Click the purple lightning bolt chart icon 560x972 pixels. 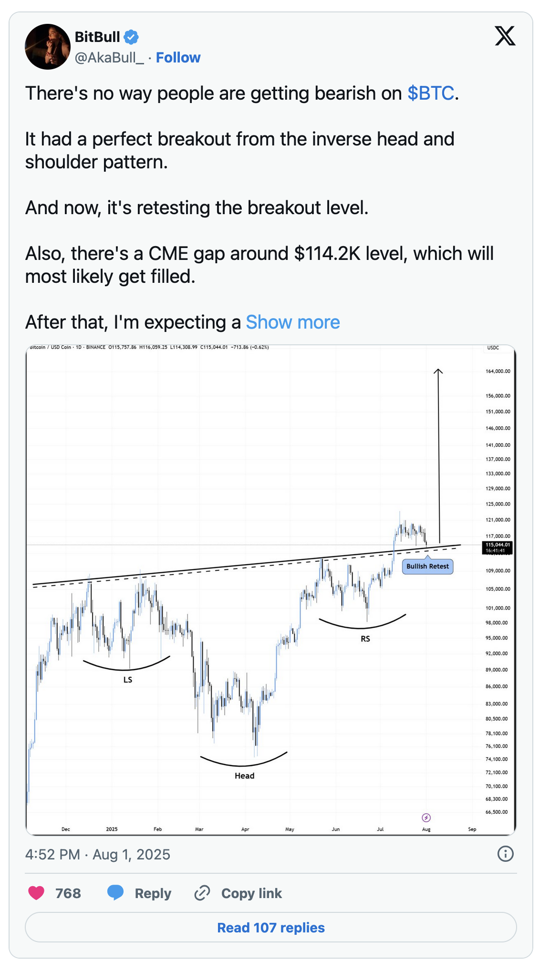tap(426, 818)
